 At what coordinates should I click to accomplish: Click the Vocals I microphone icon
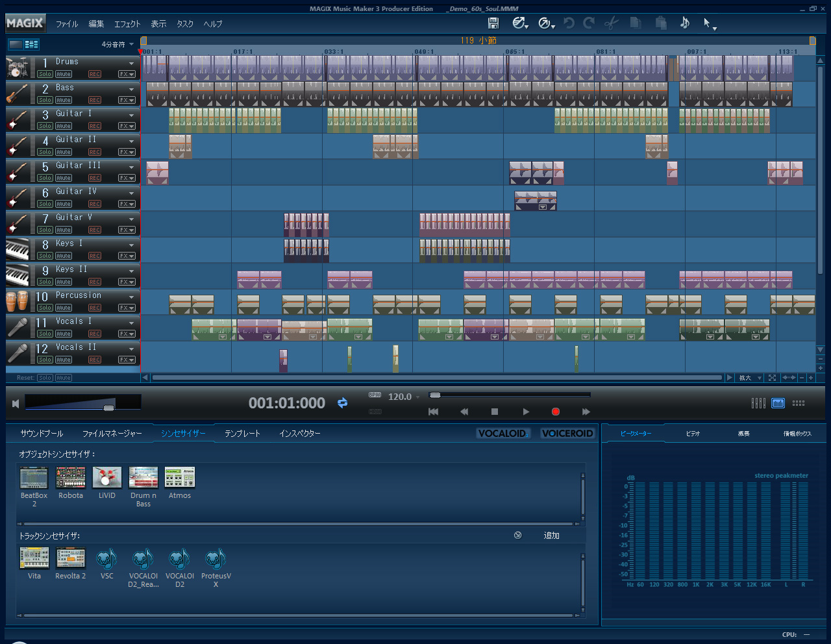pyautogui.click(x=18, y=327)
